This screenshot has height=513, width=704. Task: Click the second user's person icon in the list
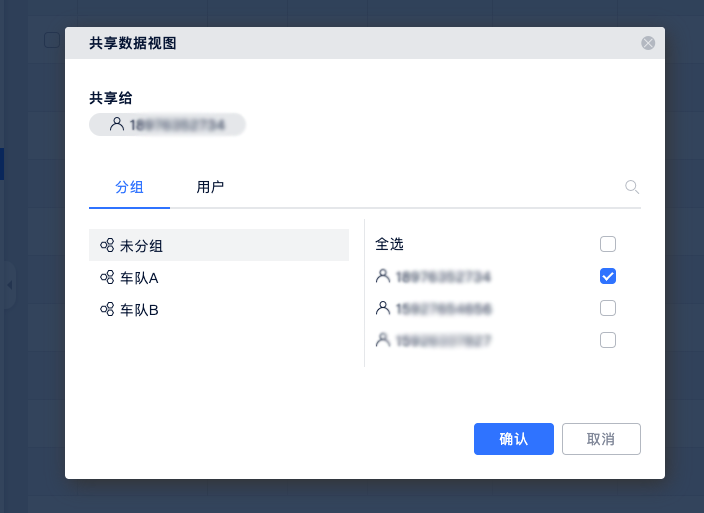click(382, 308)
